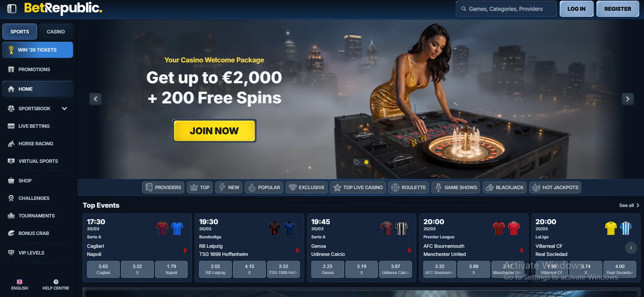Image resolution: width=644 pixels, height=297 pixels.
Task: Select the Hot Jackpots category
Action: (x=555, y=187)
